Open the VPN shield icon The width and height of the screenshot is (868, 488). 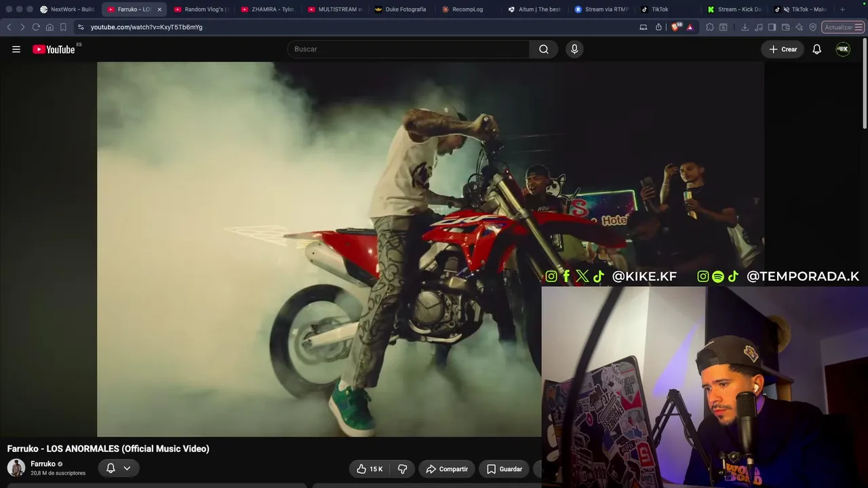(x=813, y=27)
